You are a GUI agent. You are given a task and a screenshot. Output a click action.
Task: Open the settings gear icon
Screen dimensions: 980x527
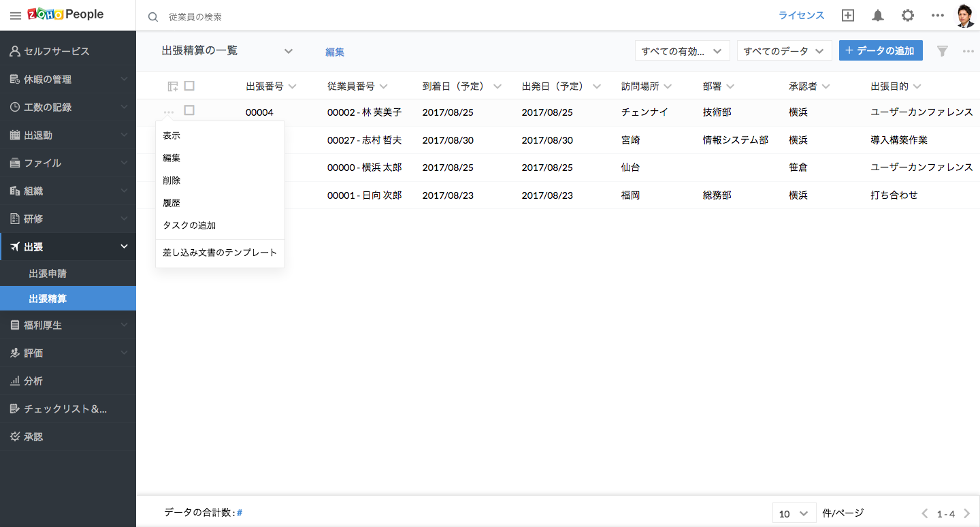point(907,16)
